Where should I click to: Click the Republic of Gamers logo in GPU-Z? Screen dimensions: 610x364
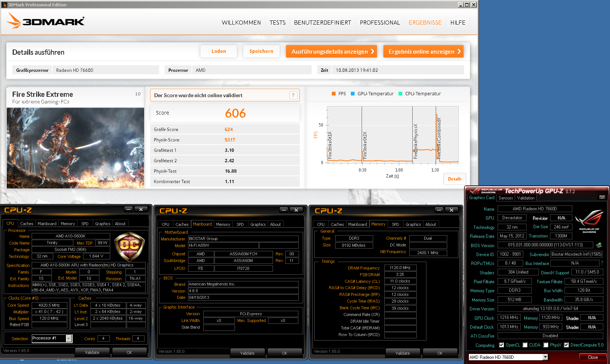pos(589,221)
